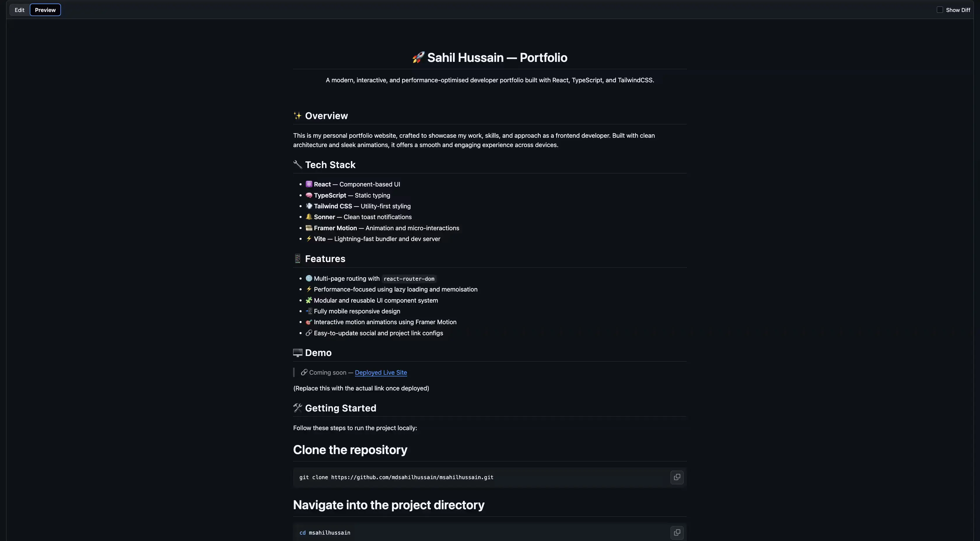Switch to the Edit tab
Screen dimensions: 980x541
[20, 10]
